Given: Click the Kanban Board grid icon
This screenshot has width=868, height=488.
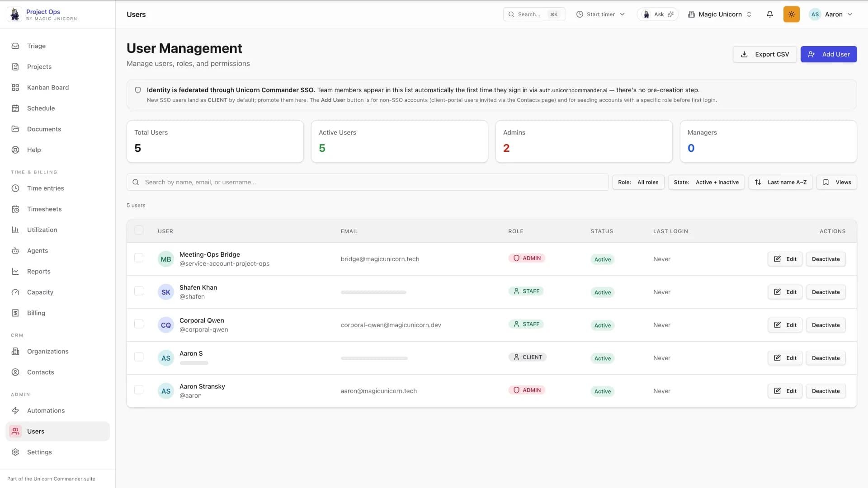Looking at the screenshot, I should [x=15, y=88].
